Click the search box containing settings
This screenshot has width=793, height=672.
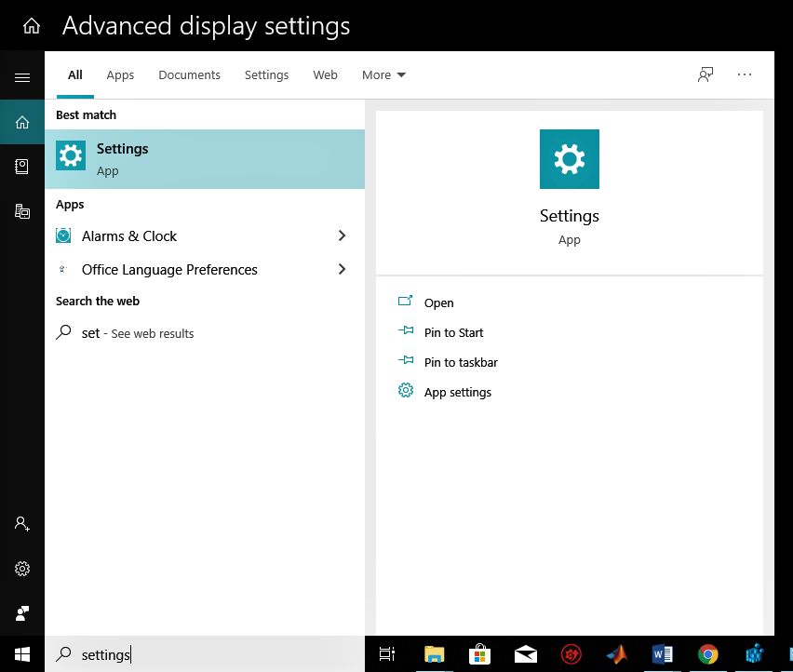pos(205,654)
